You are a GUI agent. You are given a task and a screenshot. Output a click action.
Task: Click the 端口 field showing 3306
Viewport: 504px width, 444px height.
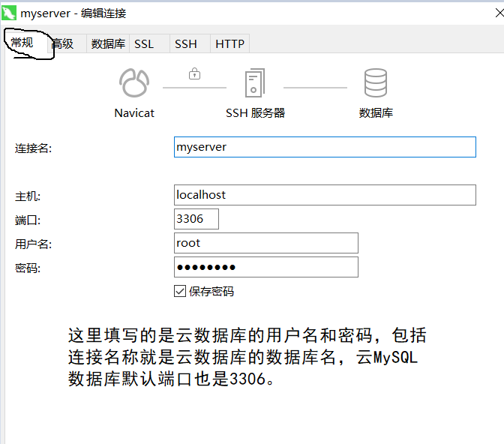[196, 219]
